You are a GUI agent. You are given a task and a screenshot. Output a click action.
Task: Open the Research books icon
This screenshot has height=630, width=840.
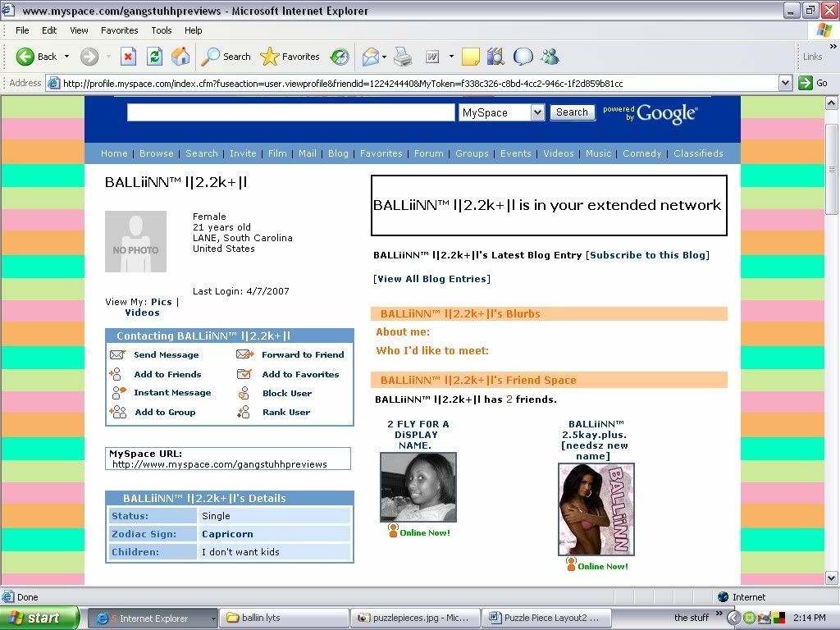point(496,57)
